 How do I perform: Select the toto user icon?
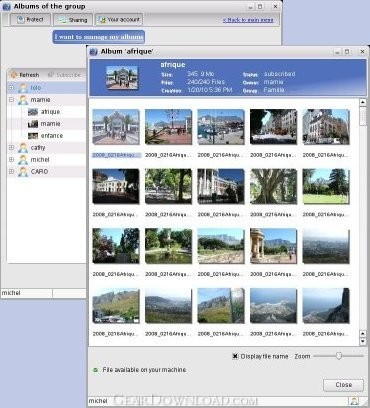[x=23, y=88]
